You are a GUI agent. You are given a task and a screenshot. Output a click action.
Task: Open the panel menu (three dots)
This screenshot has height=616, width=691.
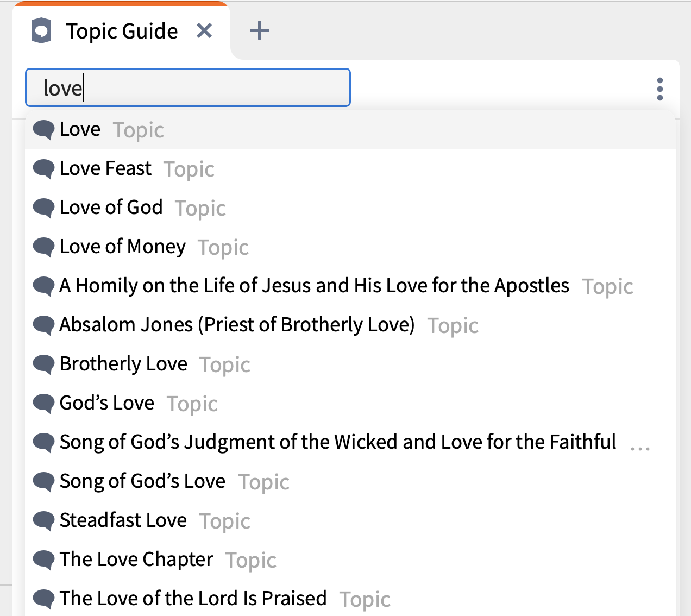[659, 89]
